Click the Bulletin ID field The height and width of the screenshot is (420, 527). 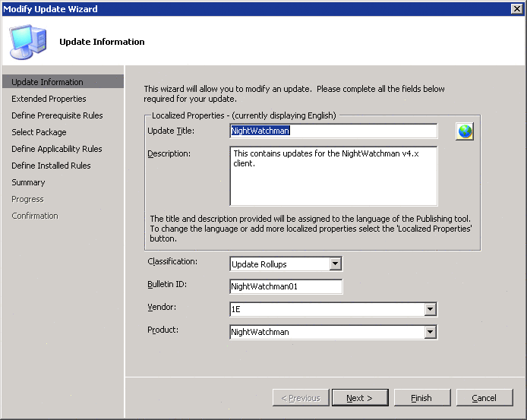286,286
